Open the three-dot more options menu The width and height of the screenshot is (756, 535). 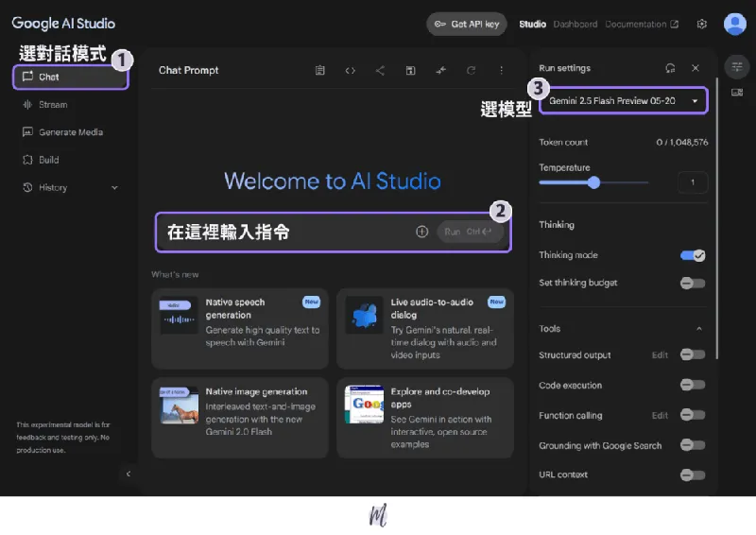point(501,71)
